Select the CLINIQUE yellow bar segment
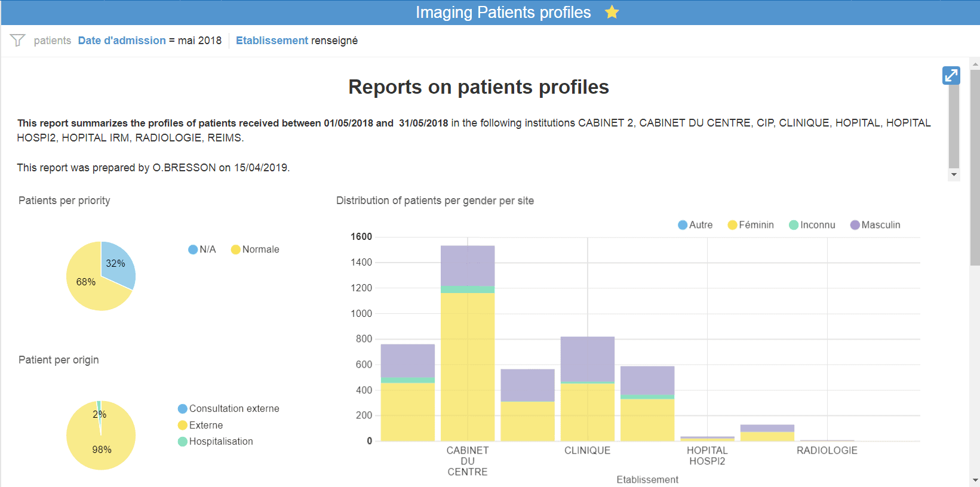 [588, 412]
